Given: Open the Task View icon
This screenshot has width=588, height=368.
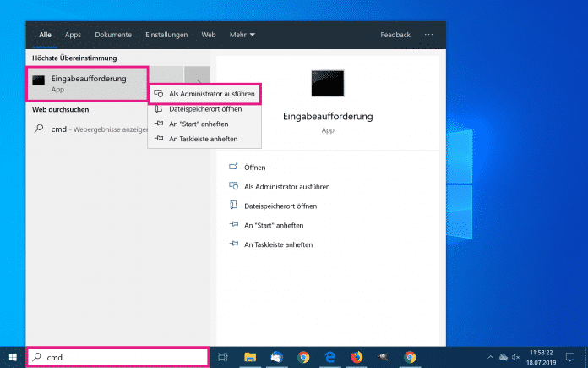Looking at the screenshot, I should 223,357.
